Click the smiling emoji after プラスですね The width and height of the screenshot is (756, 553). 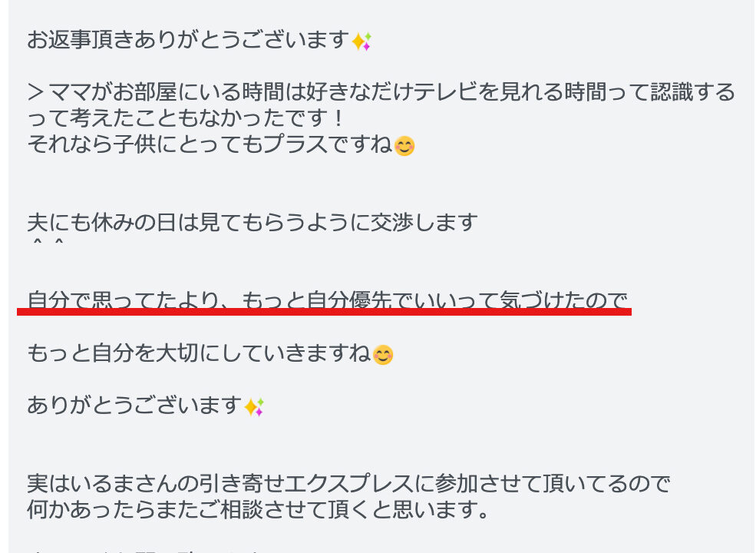click(404, 146)
